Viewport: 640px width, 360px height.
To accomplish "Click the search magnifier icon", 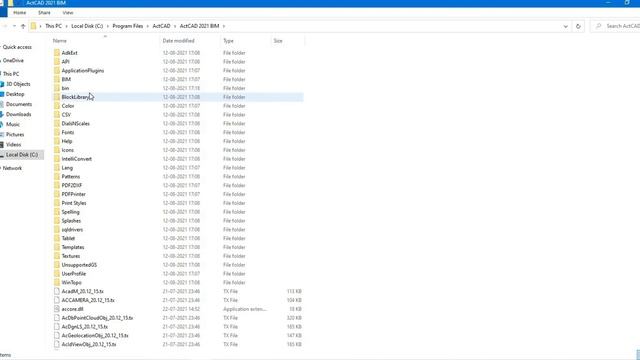I will click(x=598, y=26).
